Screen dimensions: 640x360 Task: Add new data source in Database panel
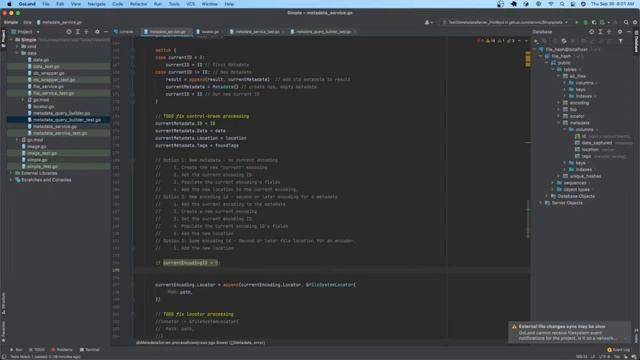[x=536, y=41]
